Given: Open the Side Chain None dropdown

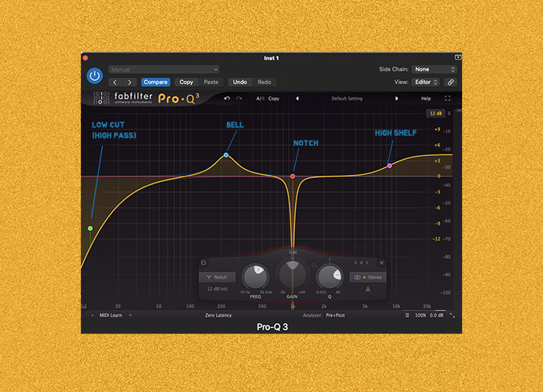Looking at the screenshot, I should [x=434, y=69].
